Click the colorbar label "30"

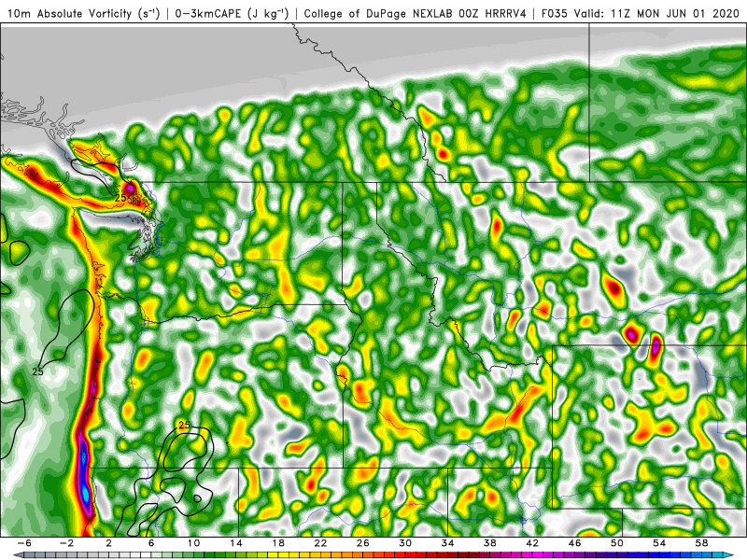(x=405, y=543)
